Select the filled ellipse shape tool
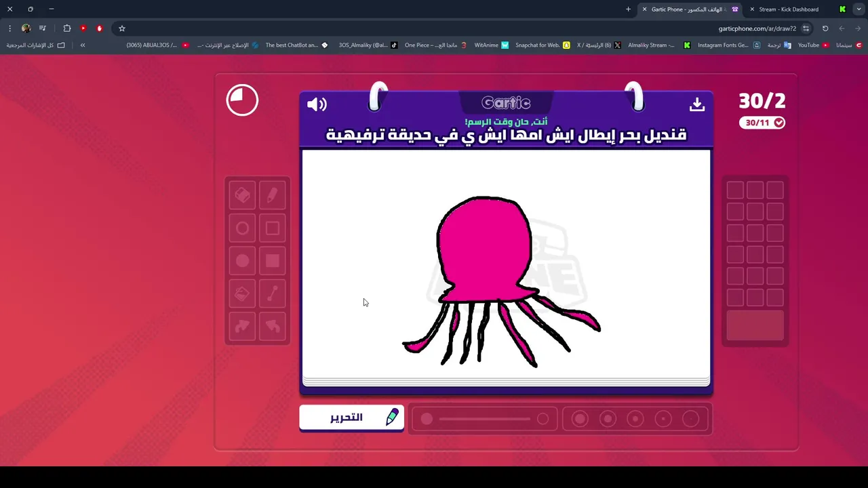868x488 pixels. 242,261
